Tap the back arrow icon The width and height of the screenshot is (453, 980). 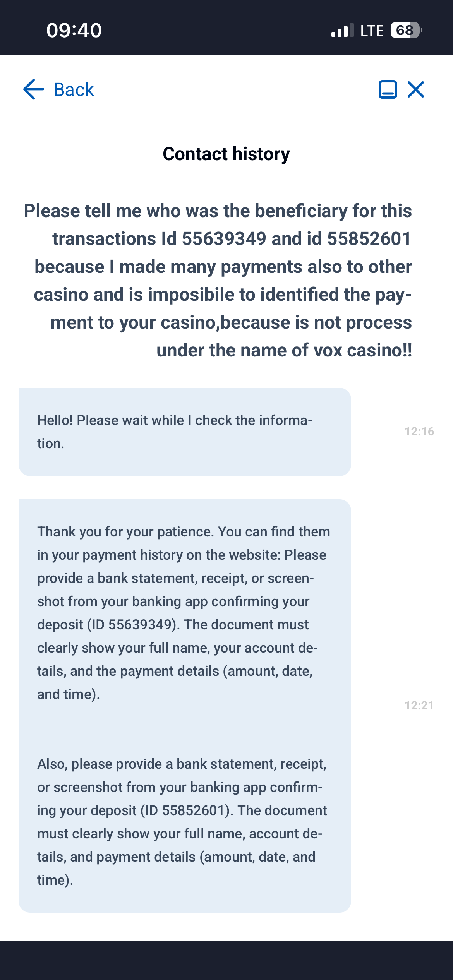[34, 89]
